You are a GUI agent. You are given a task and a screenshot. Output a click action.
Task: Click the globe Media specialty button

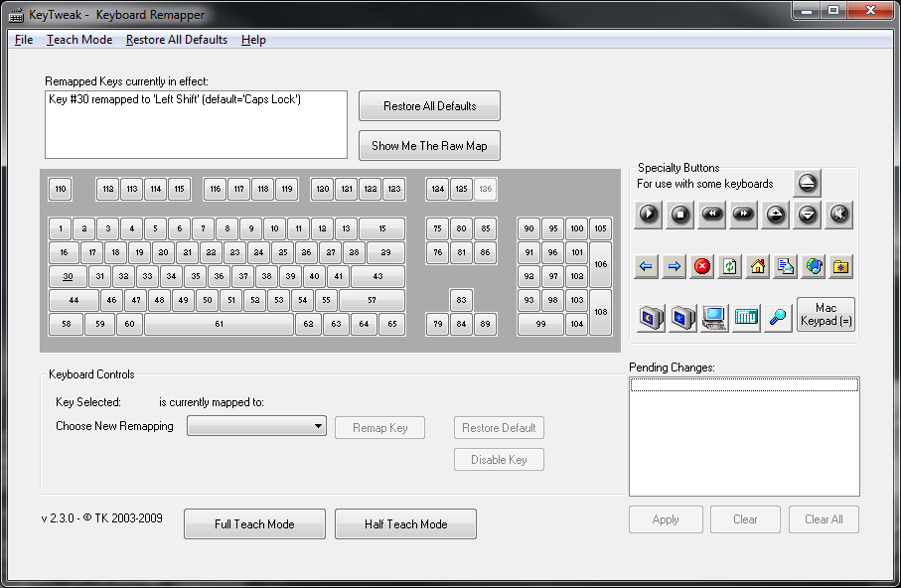814,267
